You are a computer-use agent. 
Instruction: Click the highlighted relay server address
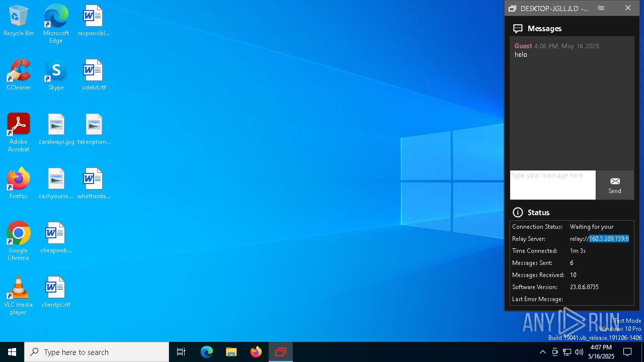point(609,239)
